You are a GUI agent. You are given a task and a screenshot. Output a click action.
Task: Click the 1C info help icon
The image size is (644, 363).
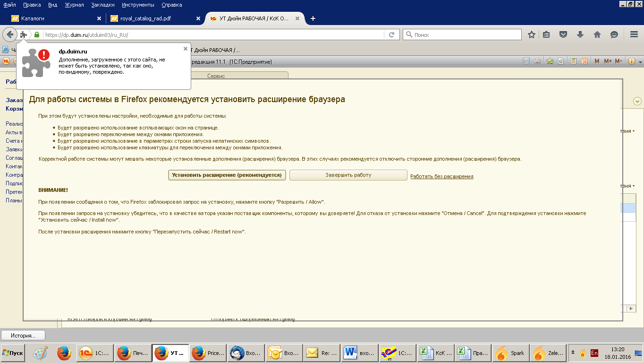[x=632, y=61]
